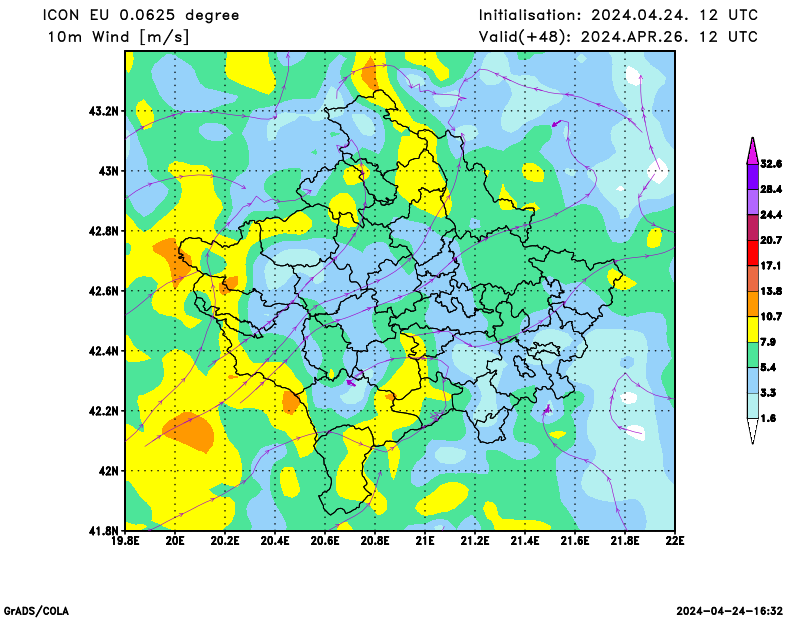
Task: Click the 22E longitude label
Action: coord(675,541)
